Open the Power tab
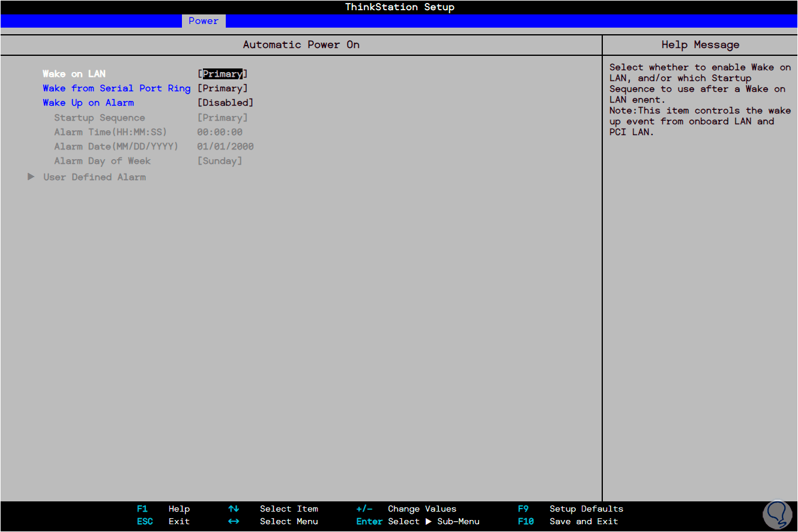The image size is (798, 532). tap(204, 21)
